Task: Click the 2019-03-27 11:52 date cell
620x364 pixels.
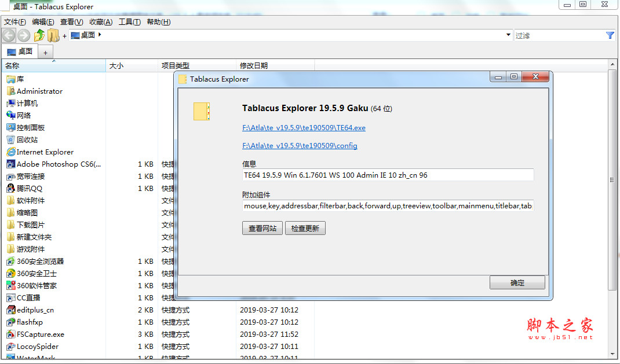Action: (x=269, y=334)
